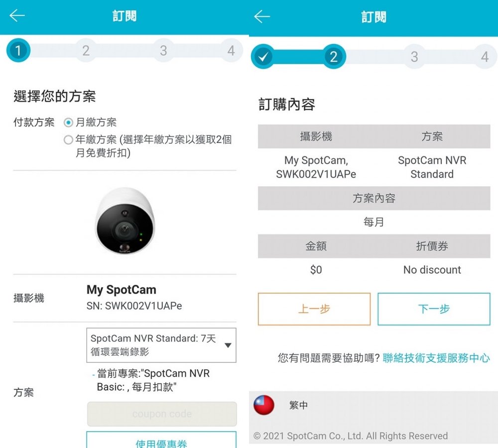Open the 聯絡技術支援服務中心 link
The height and width of the screenshot is (448, 498).
pyautogui.click(x=436, y=358)
